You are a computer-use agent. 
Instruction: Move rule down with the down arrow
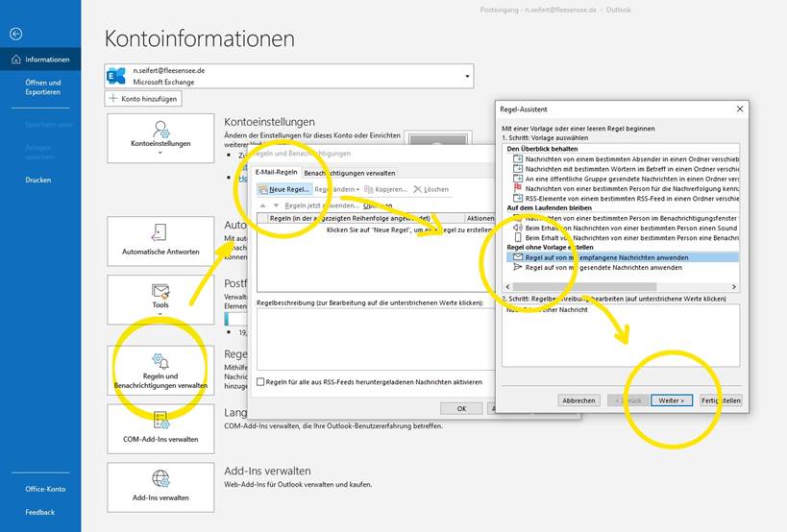[276, 206]
